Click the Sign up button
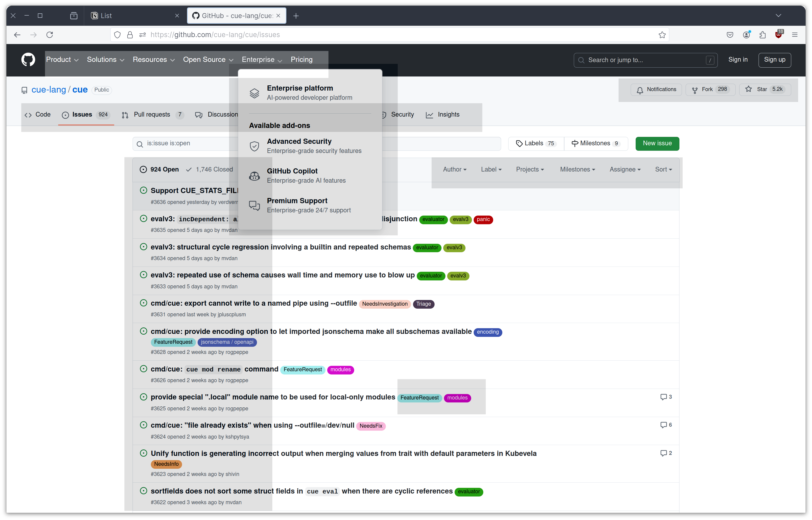 pyautogui.click(x=774, y=60)
